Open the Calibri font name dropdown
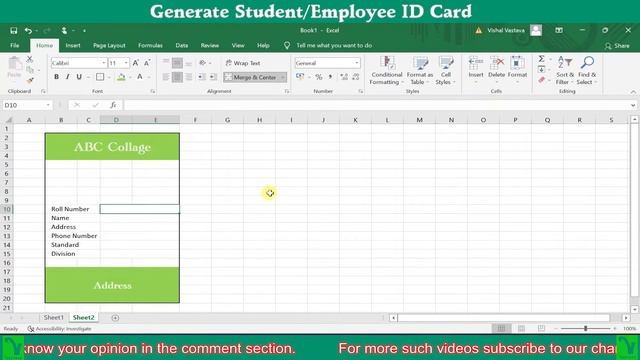Screen dimensions: 640x360 [104, 63]
